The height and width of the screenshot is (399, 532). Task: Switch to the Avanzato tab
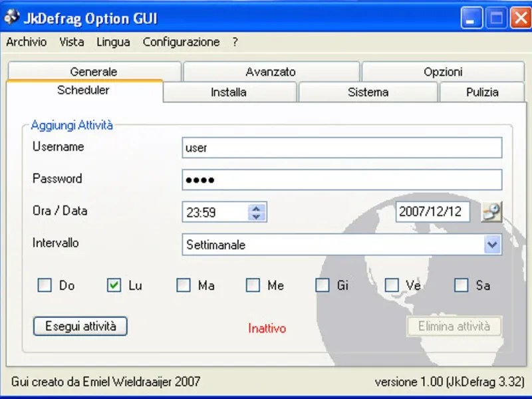point(271,72)
